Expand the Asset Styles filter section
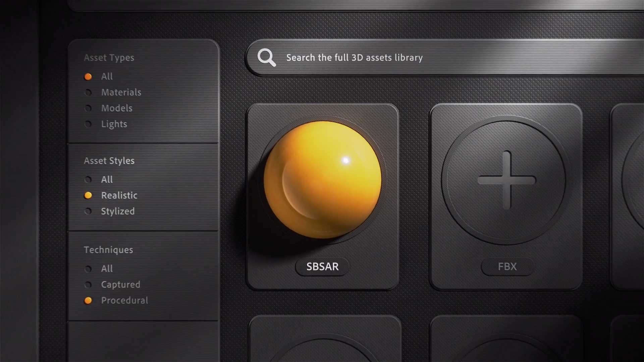644x362 pixels. pos(109,160)
